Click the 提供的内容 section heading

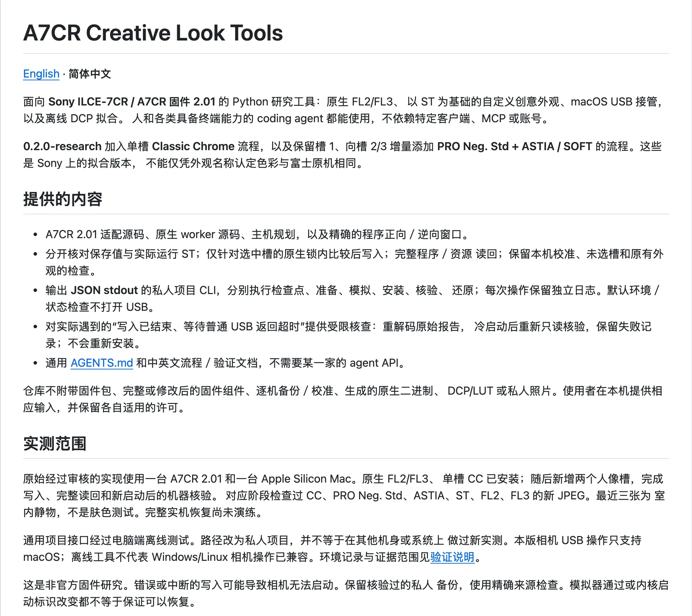(x=63, y=199)
